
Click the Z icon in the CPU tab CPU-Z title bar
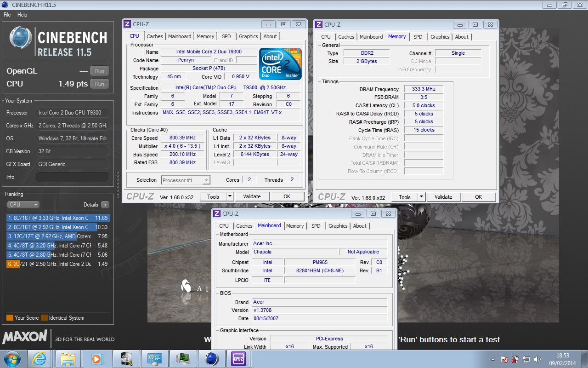click(127, 24)
